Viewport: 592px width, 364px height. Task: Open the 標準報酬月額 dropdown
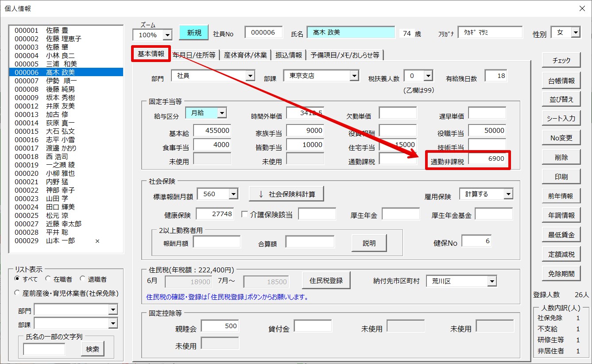[x=233, y=194]
